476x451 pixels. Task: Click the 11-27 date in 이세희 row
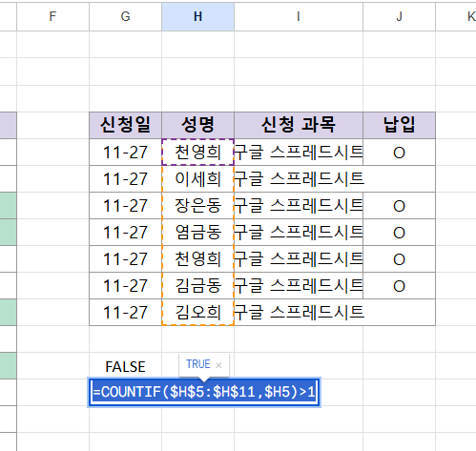click(x=126, y=179)
